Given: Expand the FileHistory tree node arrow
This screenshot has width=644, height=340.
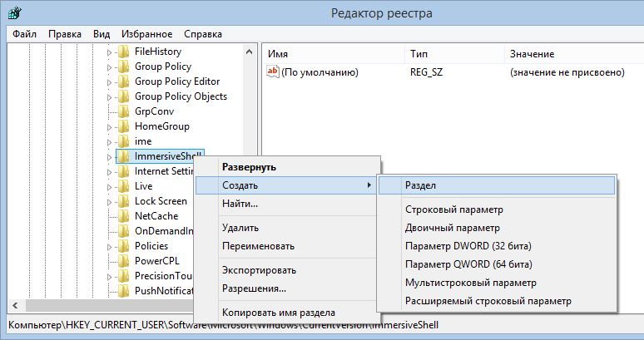Looking at the screenshot, I should tap(109, 52).
